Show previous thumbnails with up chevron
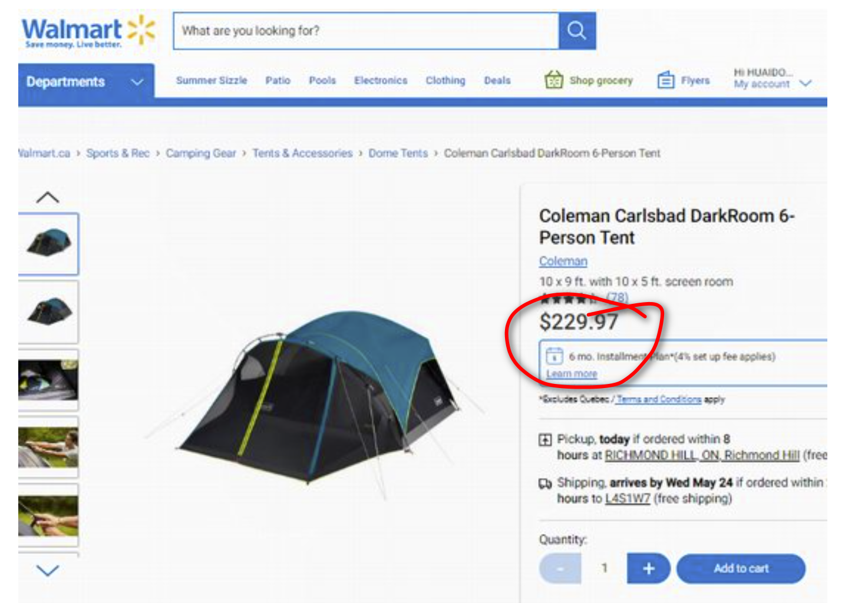 (x=48, y=197)
